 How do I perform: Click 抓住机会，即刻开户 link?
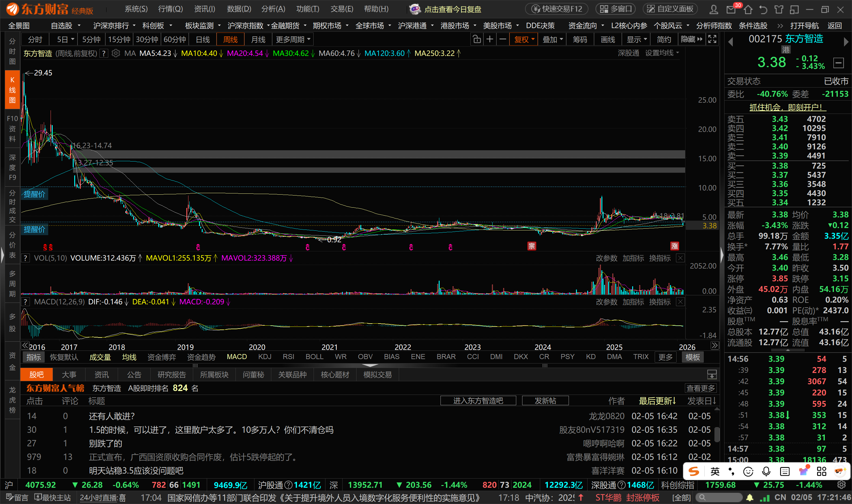click(788, 107)
